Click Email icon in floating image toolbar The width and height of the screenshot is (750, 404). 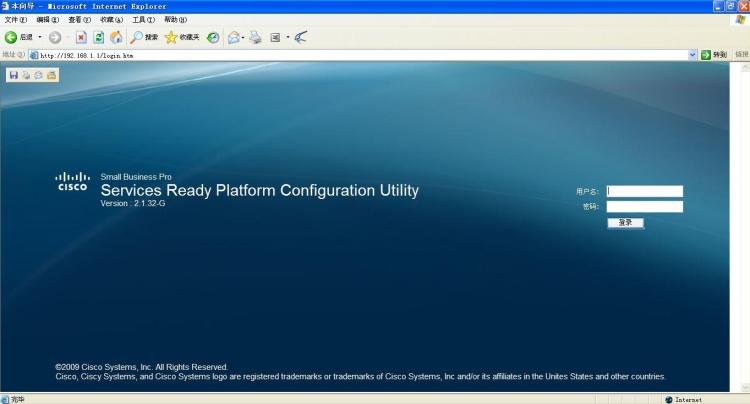(38, 75)
